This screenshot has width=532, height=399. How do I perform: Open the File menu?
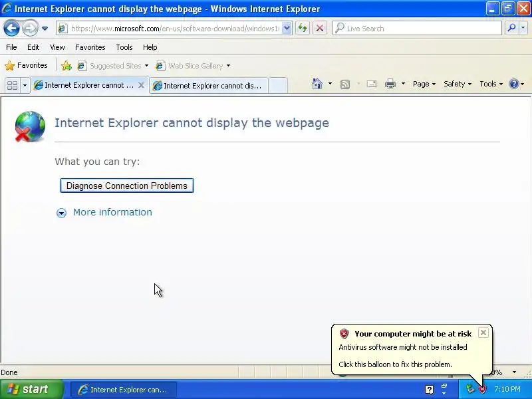coord(11,47)
